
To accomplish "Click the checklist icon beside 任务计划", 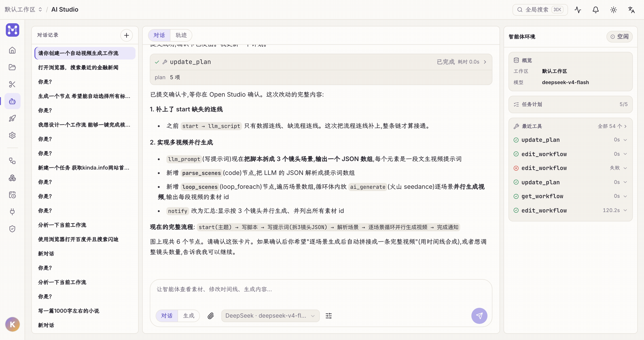I will click(516, 104).
